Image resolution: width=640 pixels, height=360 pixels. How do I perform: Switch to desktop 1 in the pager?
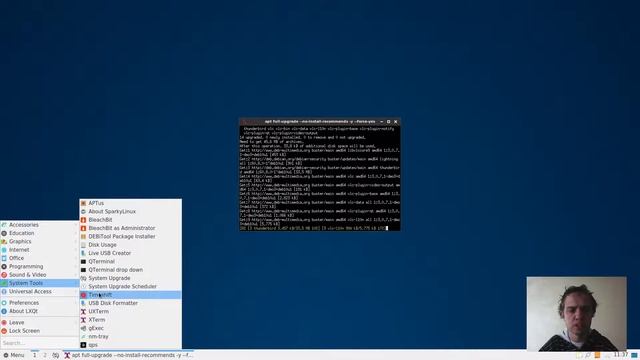34,355
